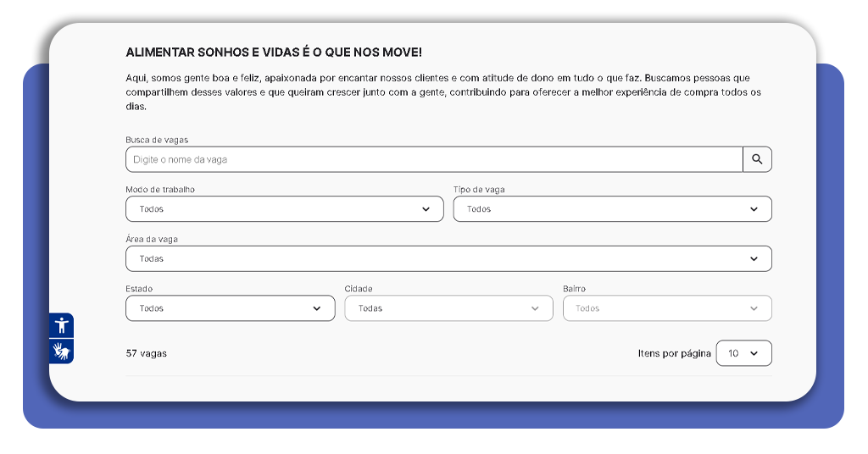Expand the Cidade dropdown

[448, 308]
